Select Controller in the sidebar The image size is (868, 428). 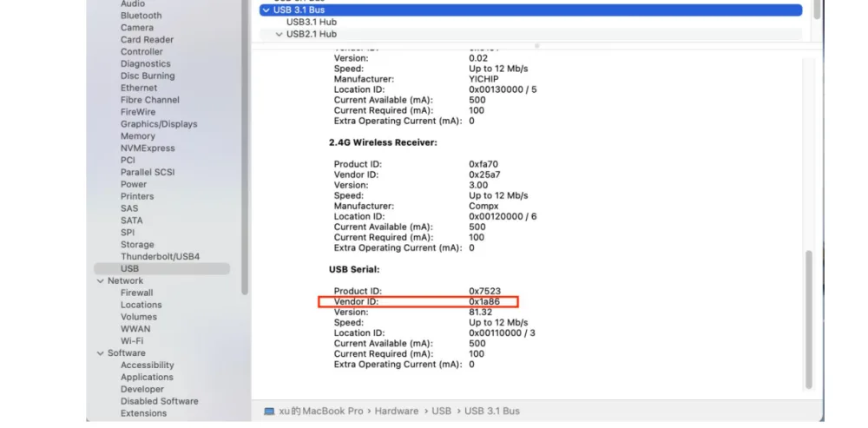(141, 51)
